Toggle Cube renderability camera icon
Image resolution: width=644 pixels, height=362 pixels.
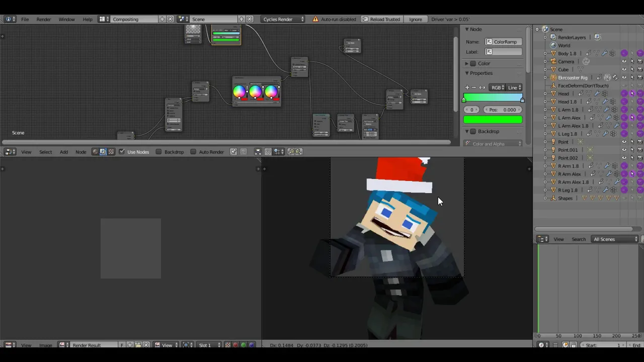tap(640, 69)
